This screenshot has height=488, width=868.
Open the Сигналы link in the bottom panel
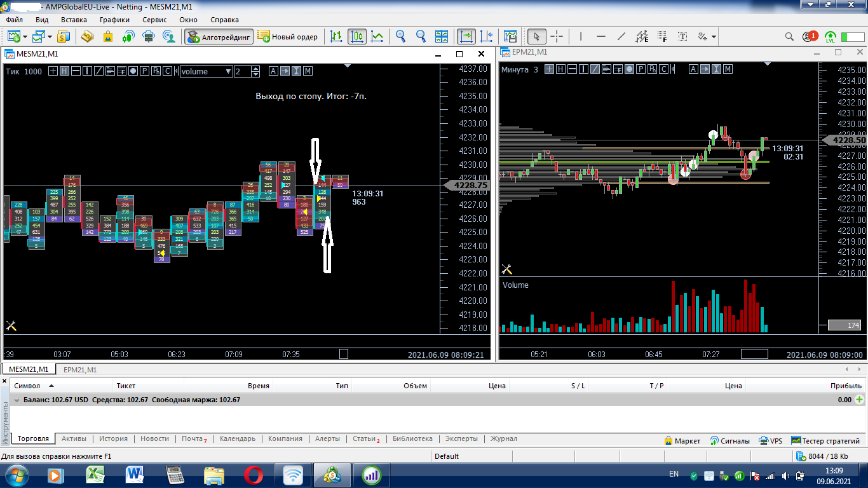tap(730, 440)
